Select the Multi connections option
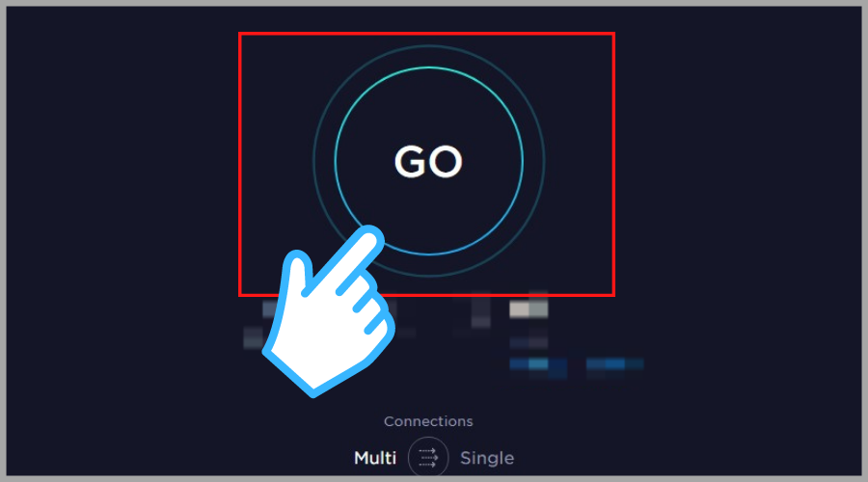 [375, 458]
